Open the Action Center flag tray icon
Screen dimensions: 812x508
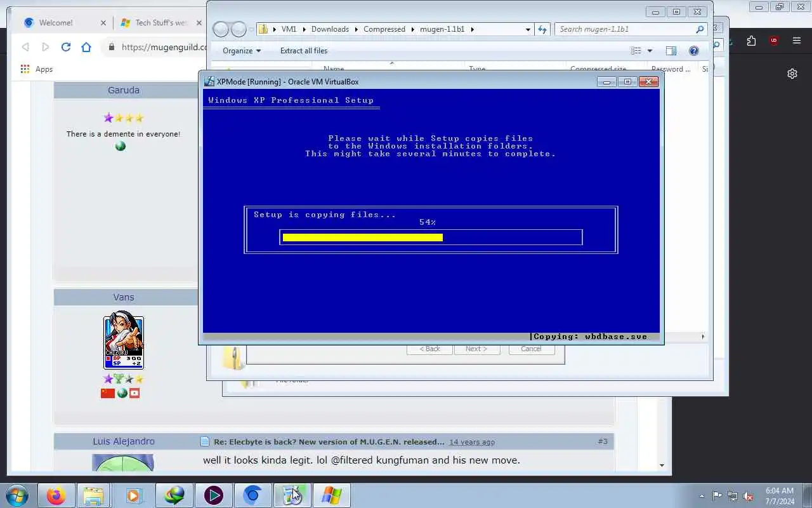click(717, 496)
